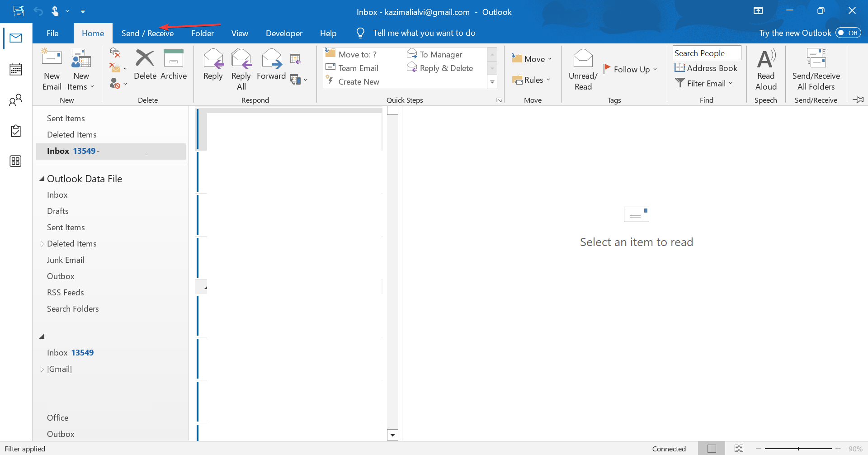Click the zoom in plus button
This screenshot has width=868, height=455.
pos(838,449)
